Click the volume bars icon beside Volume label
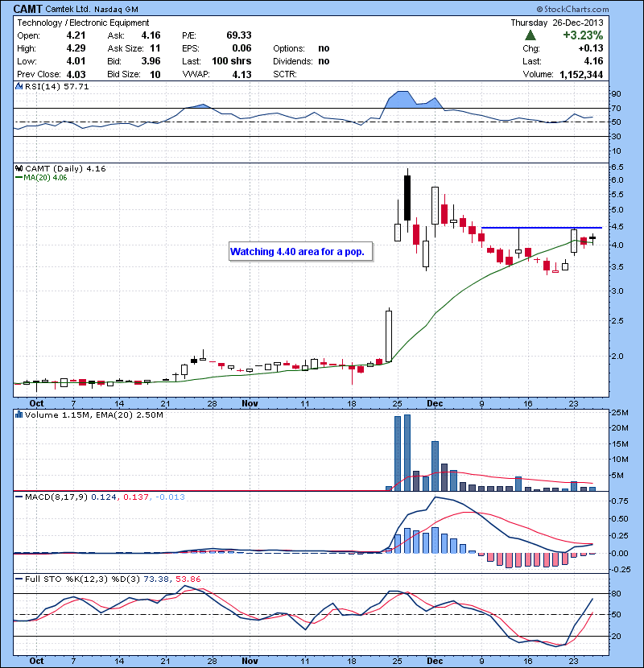The image size is (644, 668). (19, 414)
